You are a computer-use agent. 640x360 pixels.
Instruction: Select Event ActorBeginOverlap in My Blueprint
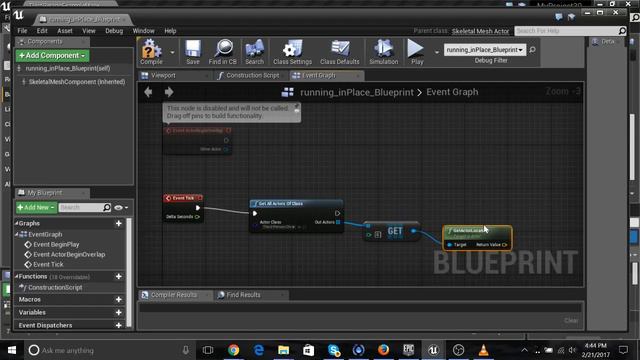pyautogui.click(x=69, y=254)
